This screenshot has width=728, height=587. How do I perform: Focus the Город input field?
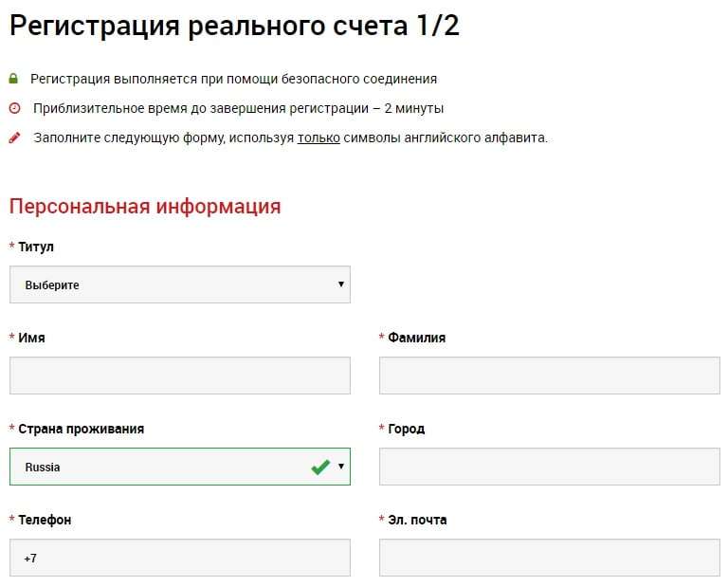(x=550, y=467)
